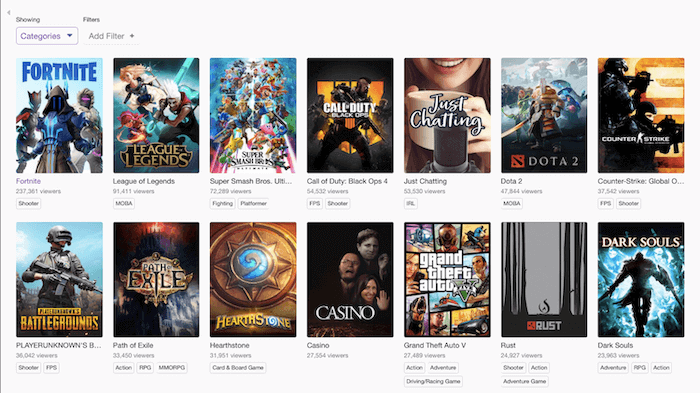This screenshot has width=700, height=393.
Task: Open the Categories dropdown
Action: point(47,36)
